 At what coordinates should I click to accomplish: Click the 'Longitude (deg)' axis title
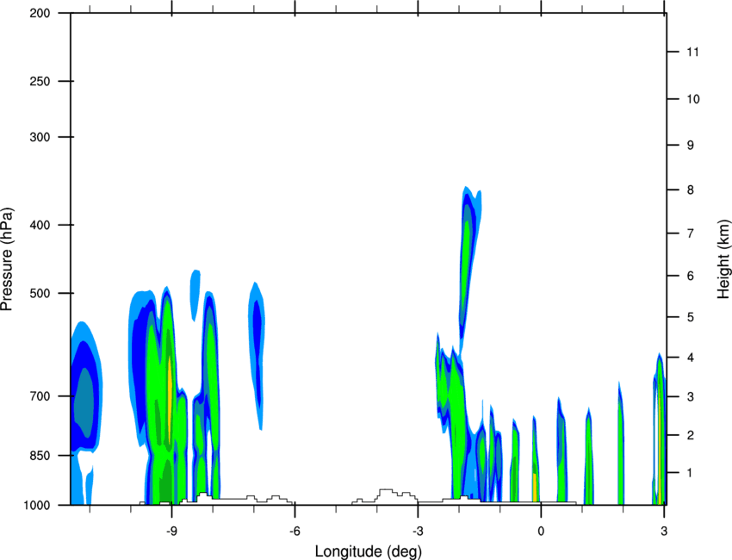[x=369, y=551]
